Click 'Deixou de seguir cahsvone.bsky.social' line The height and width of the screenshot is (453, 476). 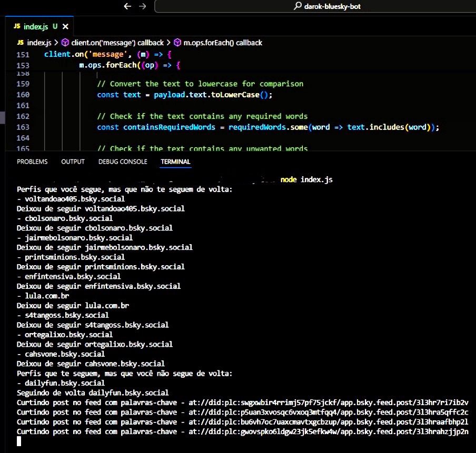(91, 364)
